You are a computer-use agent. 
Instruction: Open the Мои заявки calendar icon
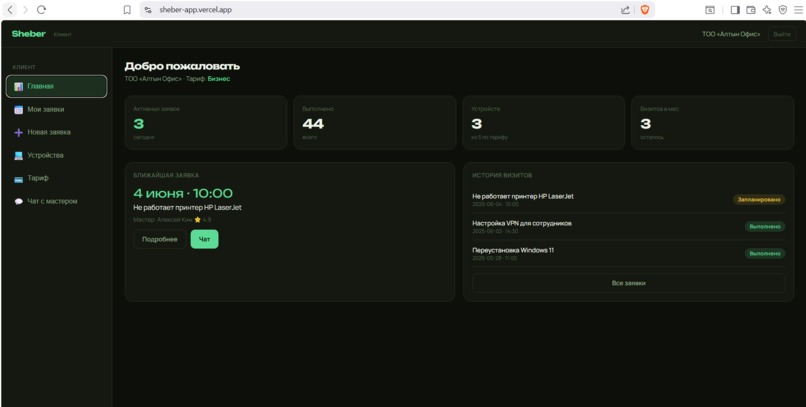pos(19,109)
